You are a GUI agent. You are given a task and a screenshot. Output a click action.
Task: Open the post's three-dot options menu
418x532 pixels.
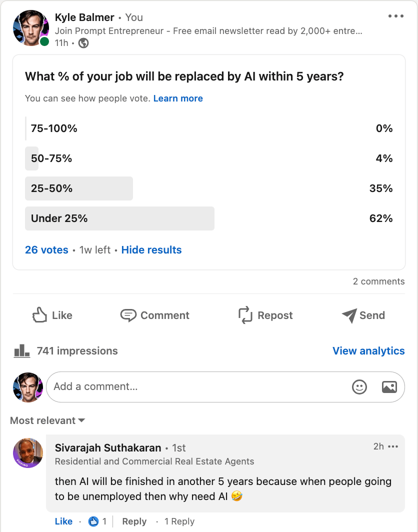coord(395,16)
